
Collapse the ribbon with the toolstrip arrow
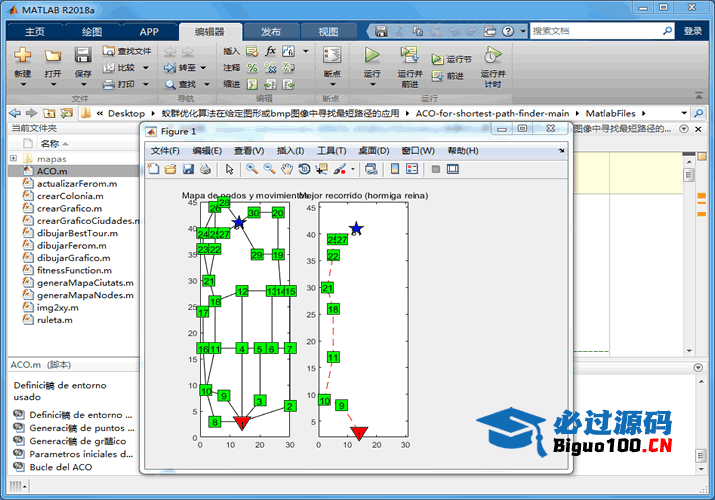click(699, 96)
